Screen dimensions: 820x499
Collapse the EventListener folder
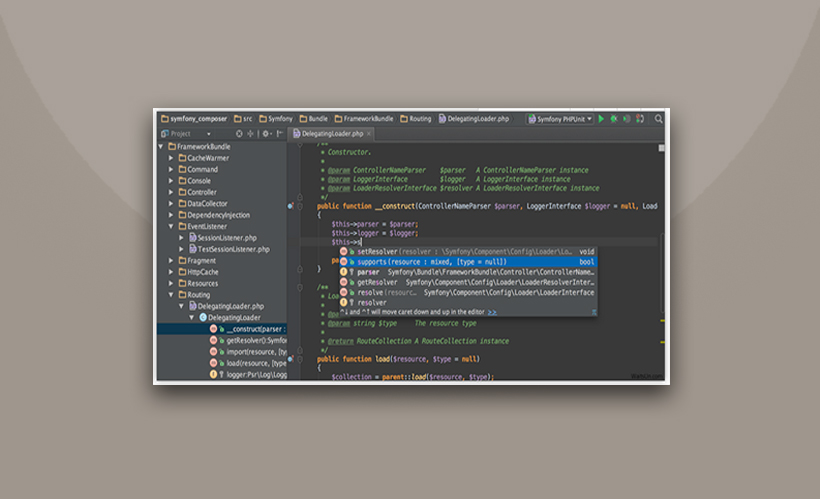tap(171, 226)
